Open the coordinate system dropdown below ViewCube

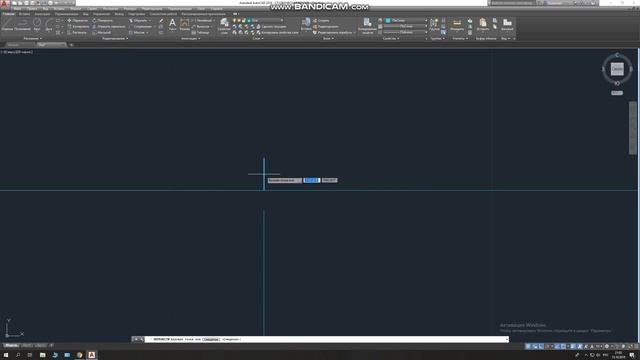click(x=617, y=93)
